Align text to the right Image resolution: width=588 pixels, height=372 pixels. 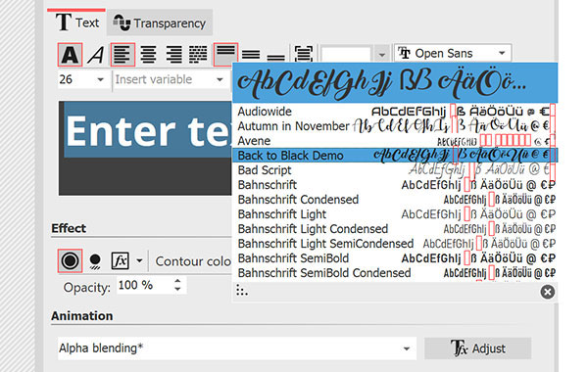click(x=173, y=55)
